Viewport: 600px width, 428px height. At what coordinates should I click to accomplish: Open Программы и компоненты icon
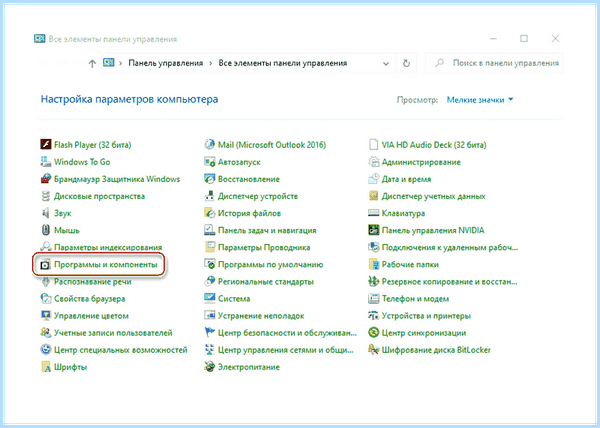[46, 264]
